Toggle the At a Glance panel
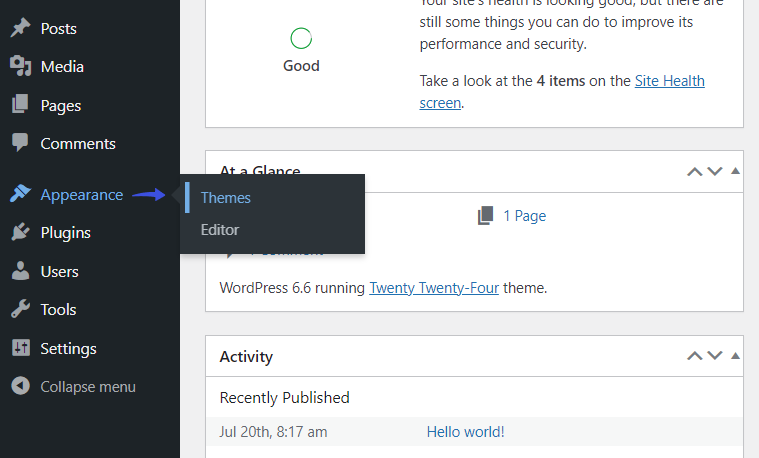Viewport: 759px width, 458px height. [735, 170]
